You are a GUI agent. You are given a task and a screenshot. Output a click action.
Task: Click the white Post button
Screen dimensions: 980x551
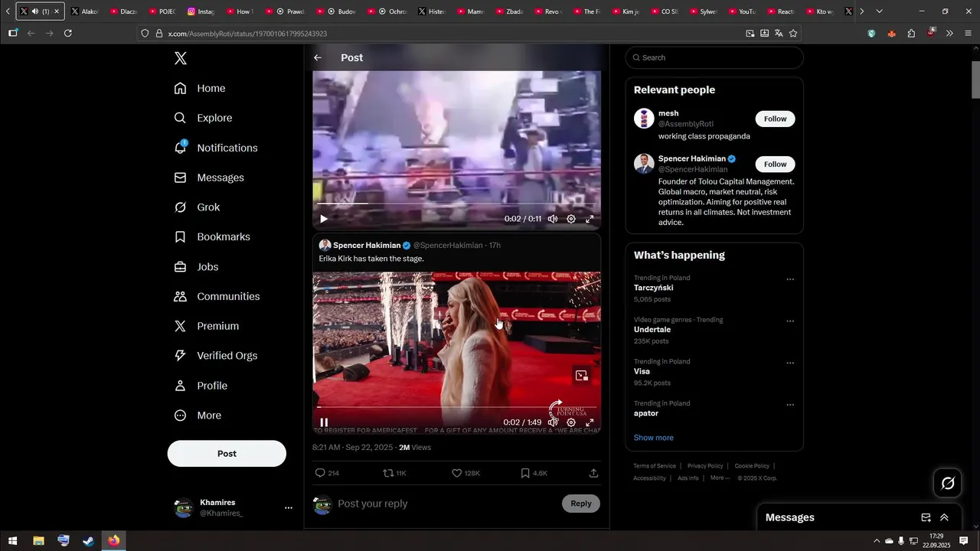(227, 453)
